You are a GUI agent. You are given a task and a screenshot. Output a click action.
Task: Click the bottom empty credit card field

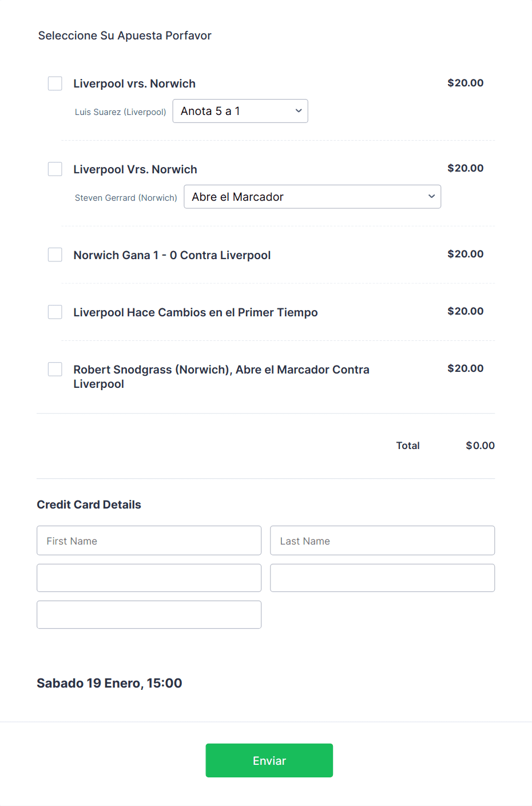coord(149,614)
